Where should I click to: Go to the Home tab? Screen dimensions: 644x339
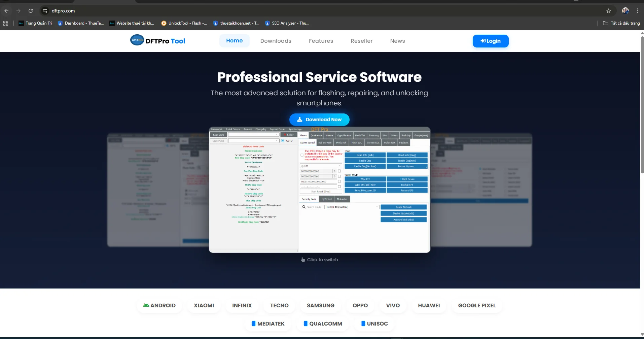click(235, 41)
